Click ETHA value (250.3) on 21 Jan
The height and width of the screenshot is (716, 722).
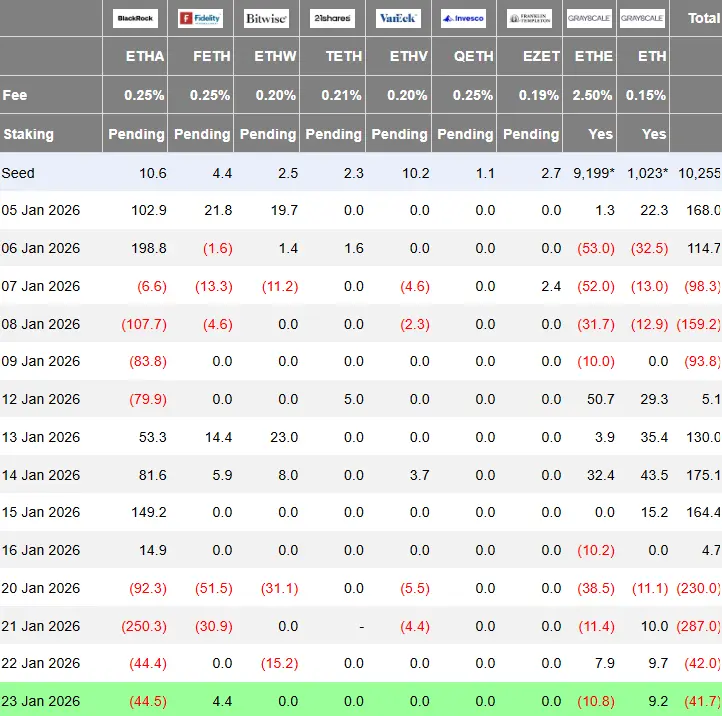(143, 626)
